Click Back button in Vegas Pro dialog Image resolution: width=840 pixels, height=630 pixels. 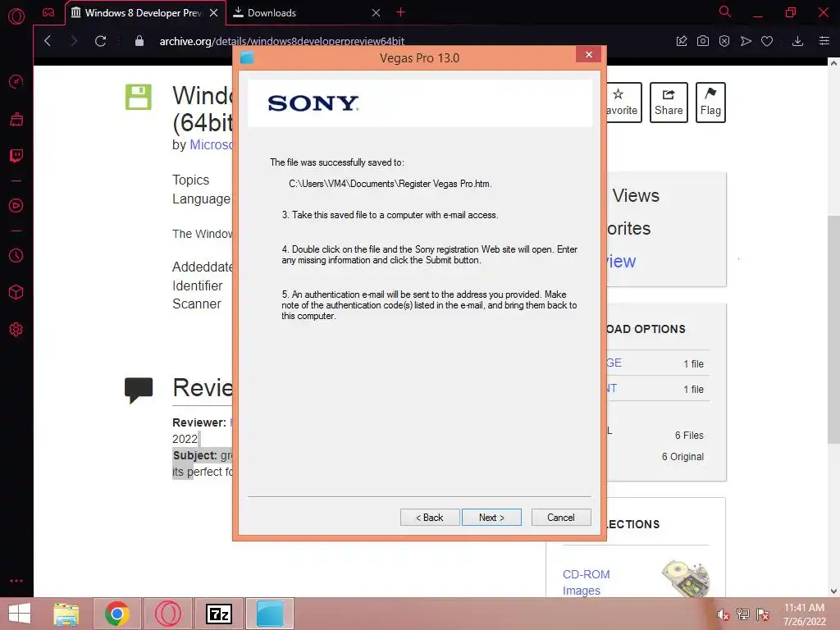pyautogui.click(x=430, y=518)
